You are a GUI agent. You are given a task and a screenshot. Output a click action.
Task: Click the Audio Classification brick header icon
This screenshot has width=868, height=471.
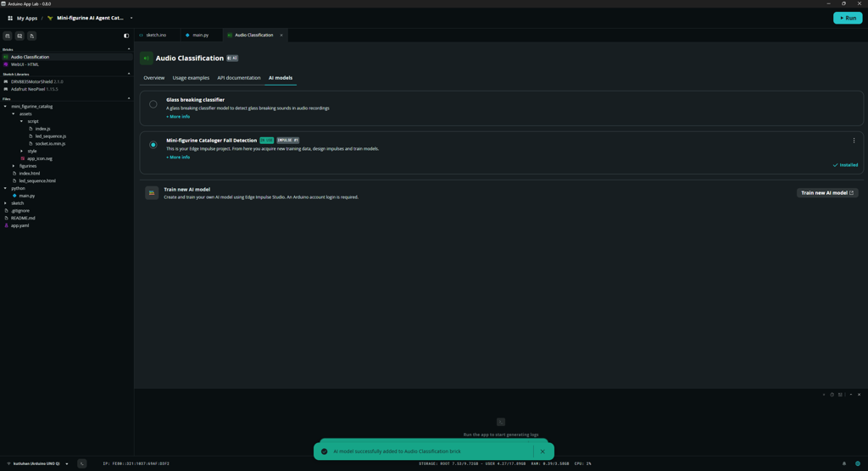pyautogui.click(x=146, y=58)
